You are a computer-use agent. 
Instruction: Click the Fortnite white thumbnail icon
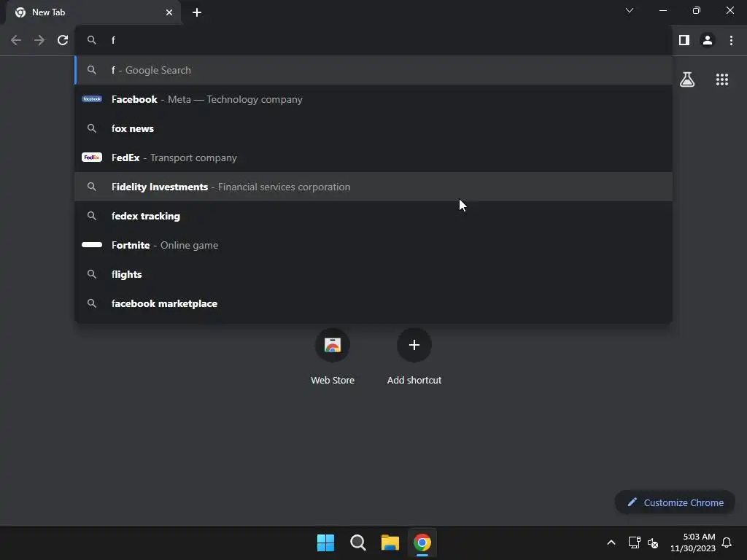(x=91, y=245)
